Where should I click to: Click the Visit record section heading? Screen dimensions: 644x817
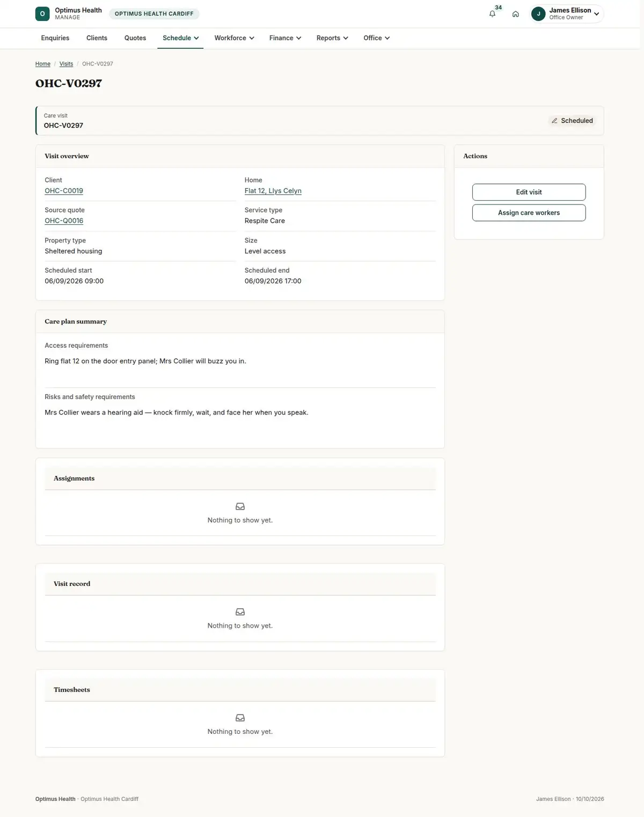click(x=72, y=584)
